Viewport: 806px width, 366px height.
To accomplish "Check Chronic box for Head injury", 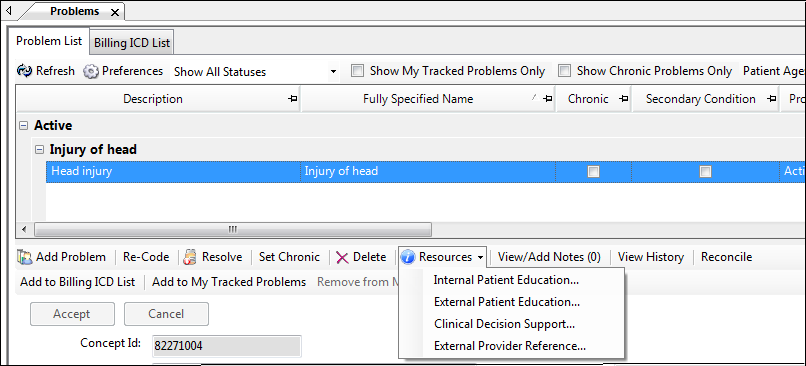I will (x=594, y=172).
